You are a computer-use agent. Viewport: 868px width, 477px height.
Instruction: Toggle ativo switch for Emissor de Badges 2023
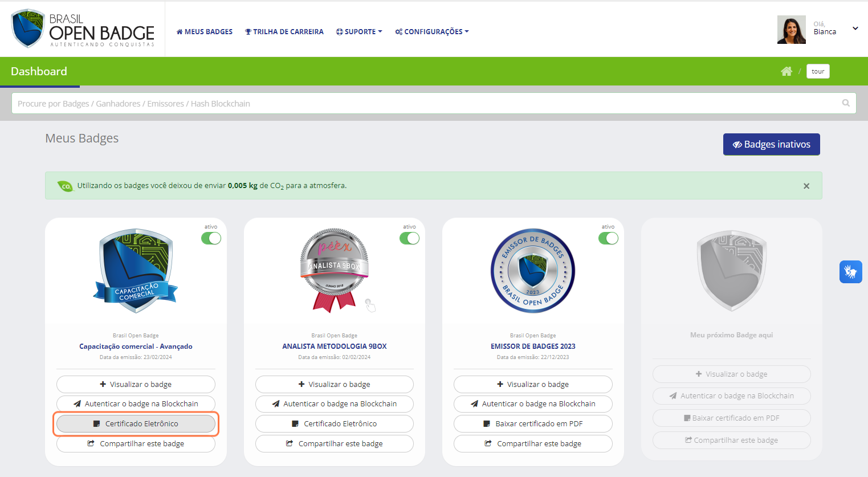point(608,238)
